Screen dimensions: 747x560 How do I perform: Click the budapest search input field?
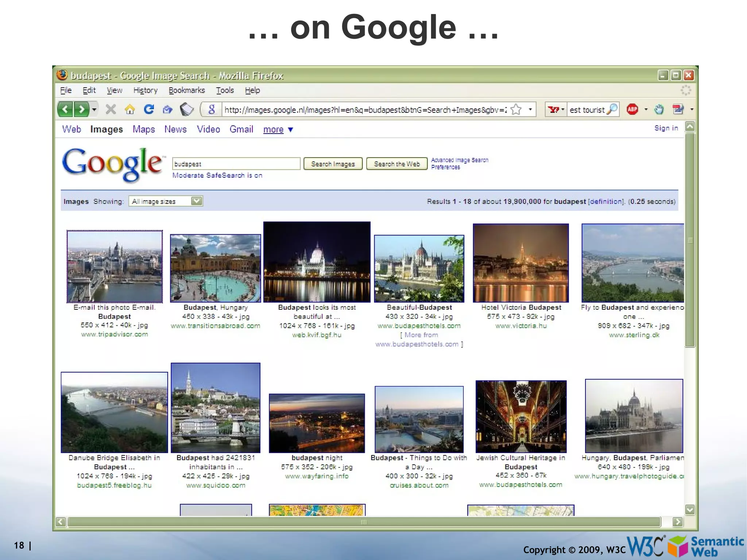coord(236,164)
